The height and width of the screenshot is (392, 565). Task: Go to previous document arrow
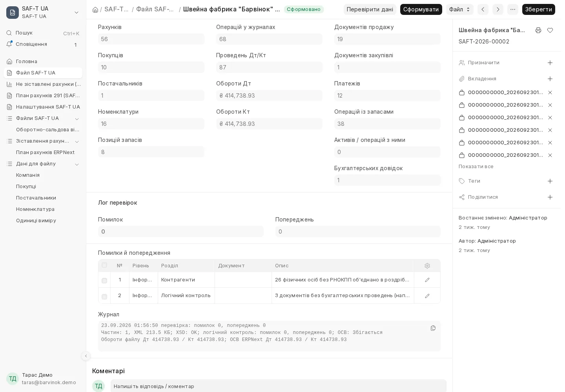tap(483, 9)
